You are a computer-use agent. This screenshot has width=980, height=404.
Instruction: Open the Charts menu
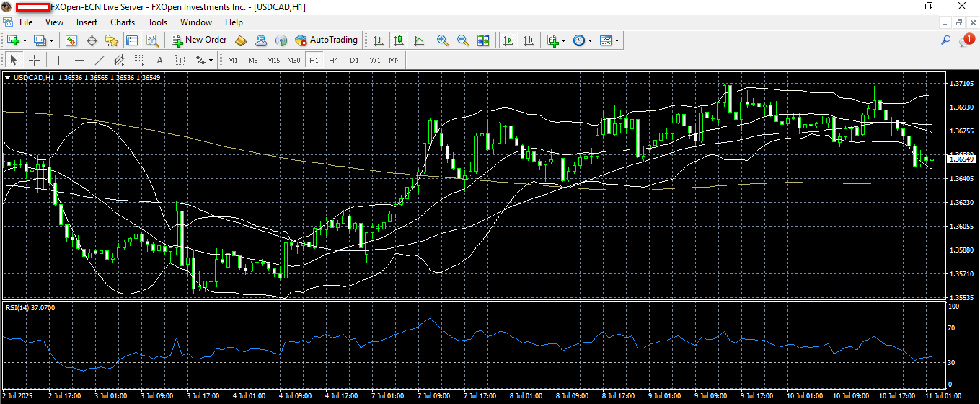click(x=123, y=22)
